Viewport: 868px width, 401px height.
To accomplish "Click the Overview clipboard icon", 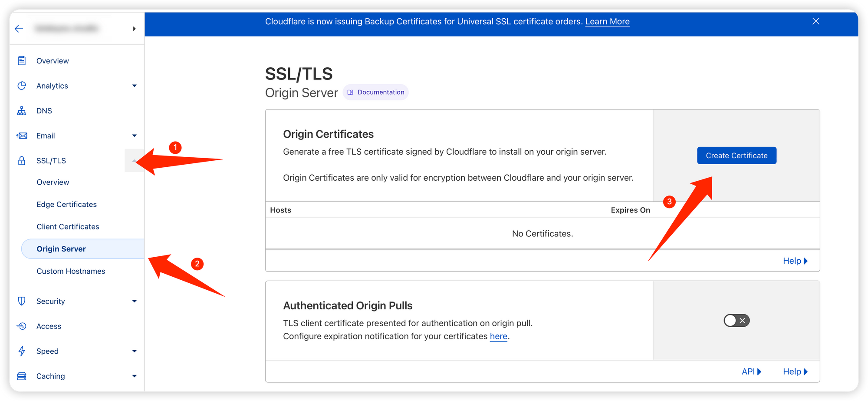I will click(x=22, y=60).
